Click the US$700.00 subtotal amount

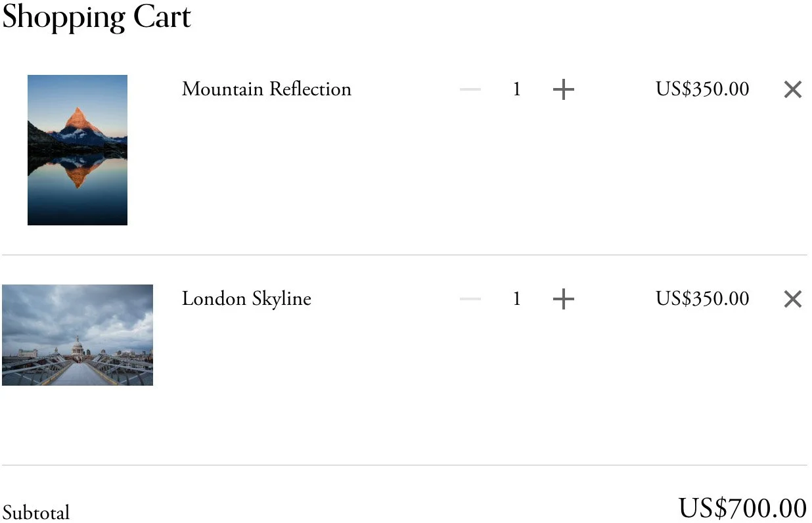pos(742,509)
